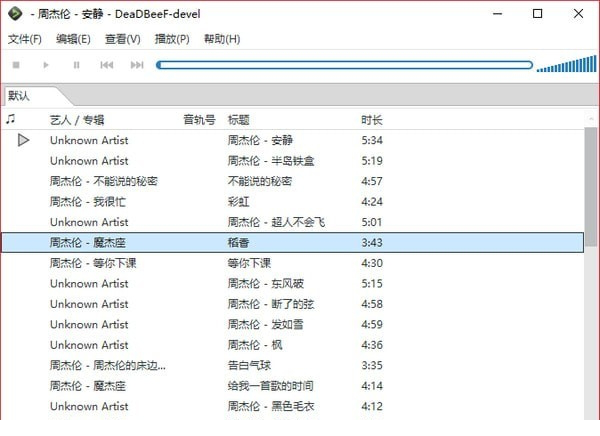Open the 文件(F) menu
600x436 pixels.
coord(25,39)
